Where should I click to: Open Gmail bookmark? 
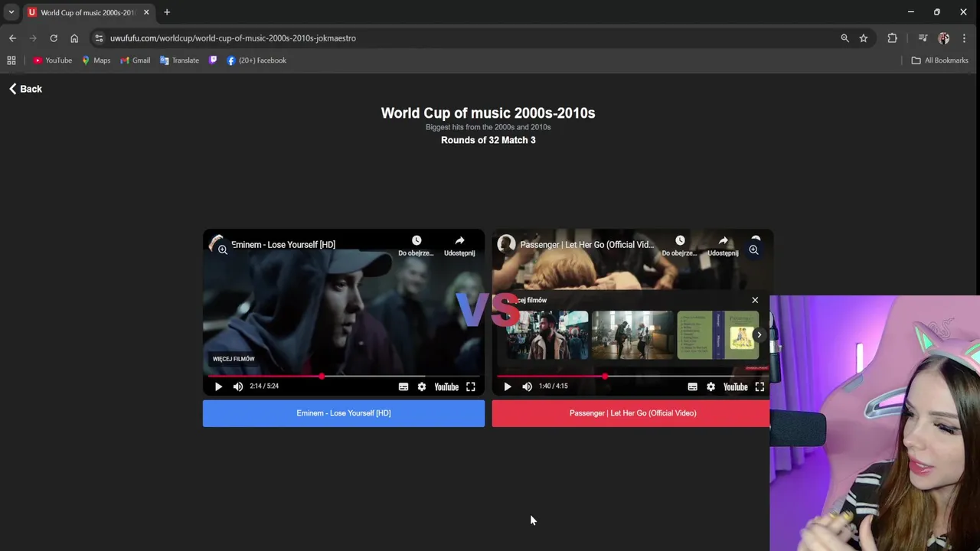click(136, 60)
